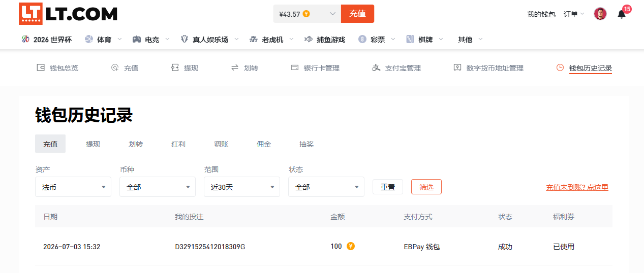The height and width of the screenshot is (273, 644).
Task: Expand the balance ¥43.57 dropdown arrow
Action: pos(333,14)
